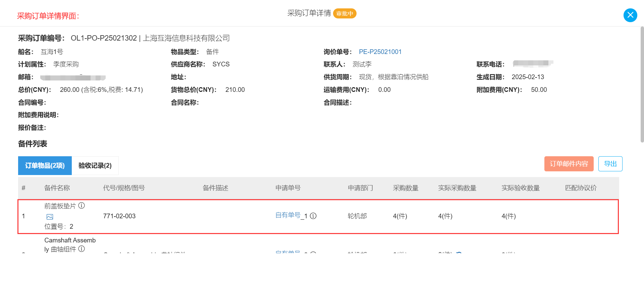Click 申请单号 column header
The width and height of the screenshot is (644, 283).
pos(288,188)
